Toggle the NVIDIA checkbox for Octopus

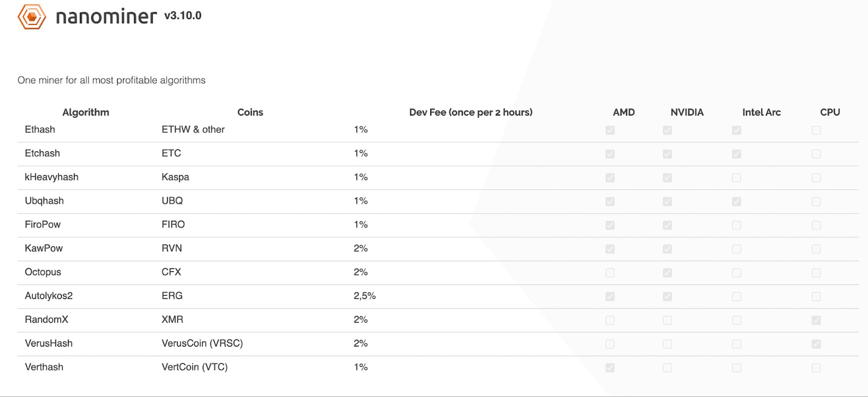coord(667,273)
